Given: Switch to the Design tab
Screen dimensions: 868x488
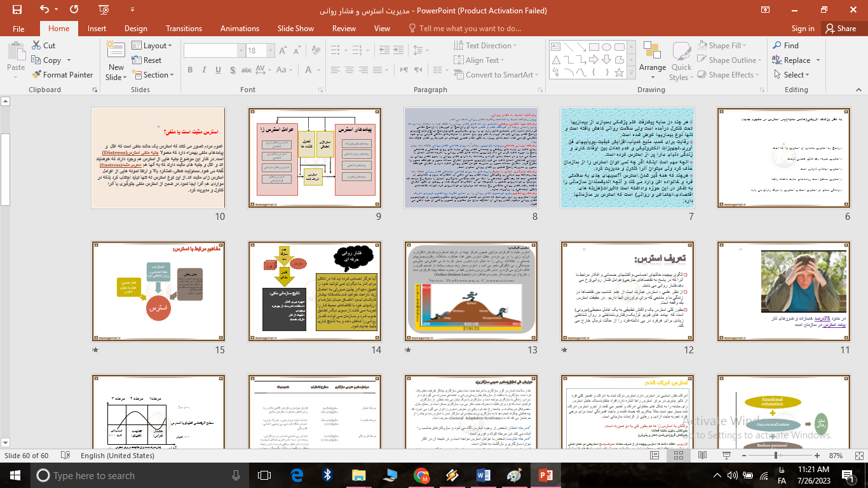Looking at the screenshot, I should [136, 29].
